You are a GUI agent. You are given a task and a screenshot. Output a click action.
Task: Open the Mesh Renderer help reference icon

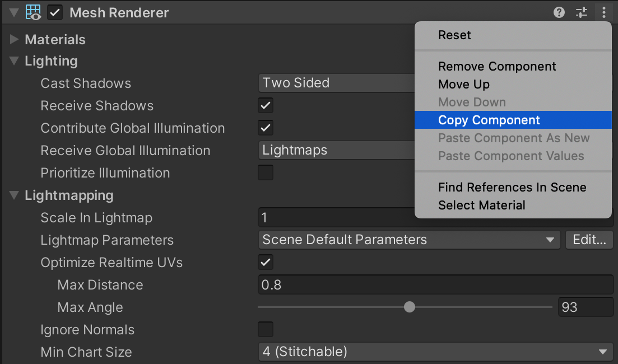click(x=559, y=12)
